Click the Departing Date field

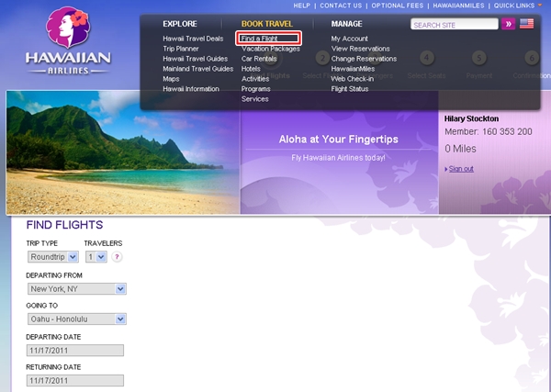coord(75,350)
